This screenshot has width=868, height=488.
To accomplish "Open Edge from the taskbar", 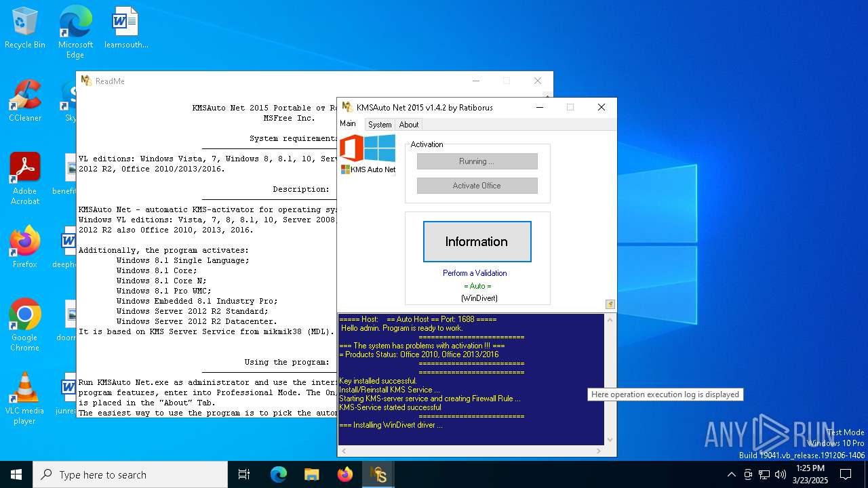I will (279, 474).
